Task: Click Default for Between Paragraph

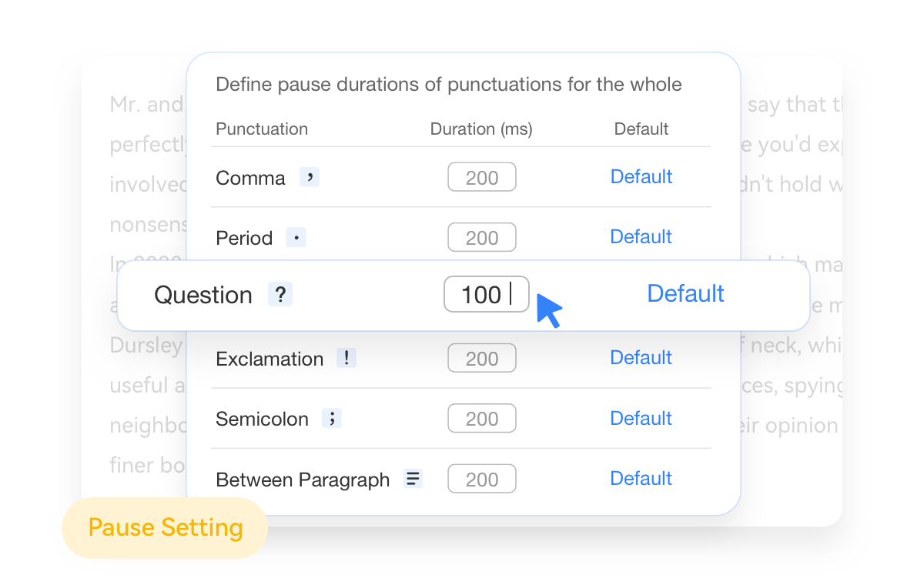Action: coord(641,478)
